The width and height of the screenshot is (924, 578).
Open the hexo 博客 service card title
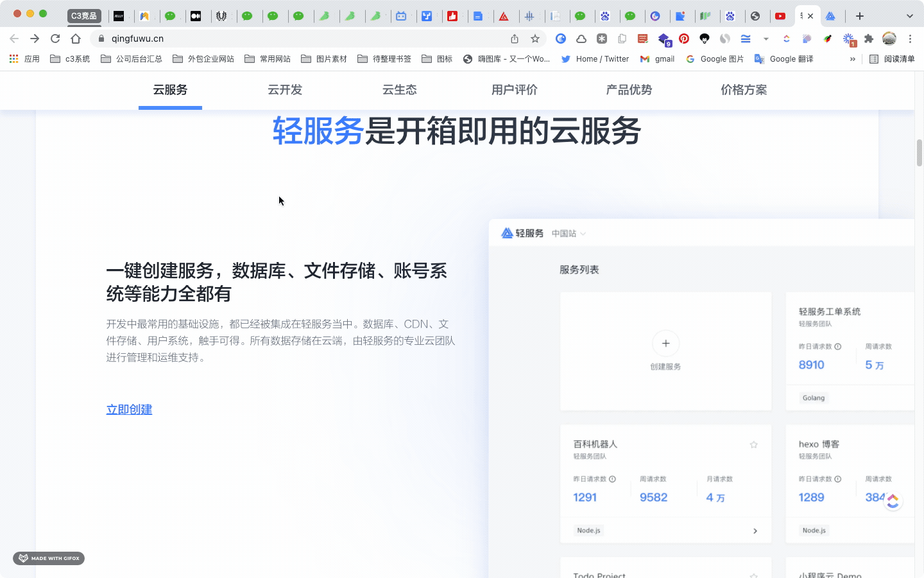[x=819, y=444]
